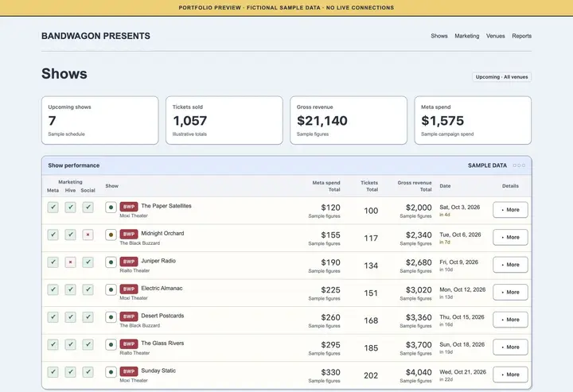
Task: Click BWP badge beside Desert Postcards
Action: point(129,316)
